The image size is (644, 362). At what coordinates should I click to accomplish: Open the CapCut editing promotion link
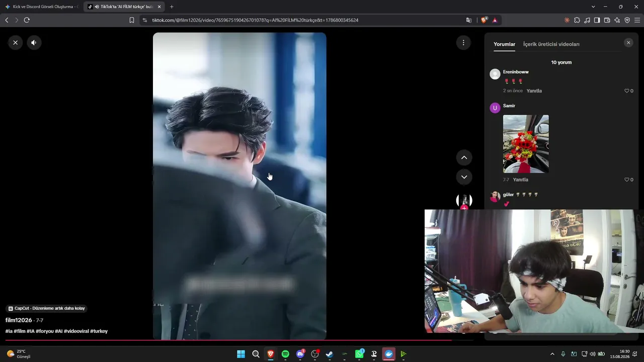point(46,308)
